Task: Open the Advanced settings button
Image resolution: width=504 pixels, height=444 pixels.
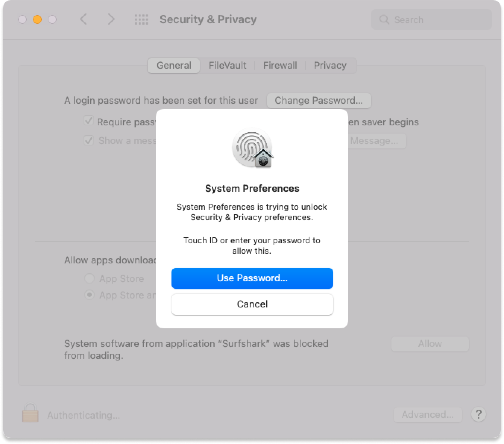Action: coord(428,415)
